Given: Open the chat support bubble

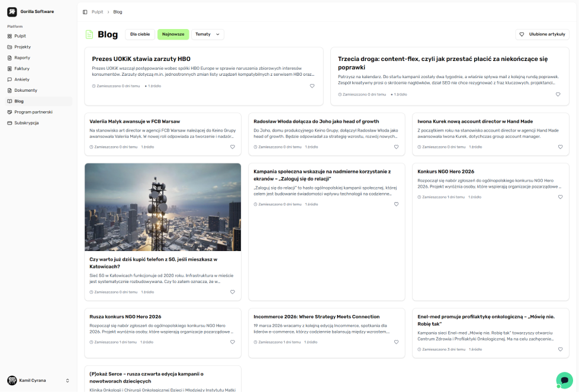Looking at the screenshot, I should [564, 380].
